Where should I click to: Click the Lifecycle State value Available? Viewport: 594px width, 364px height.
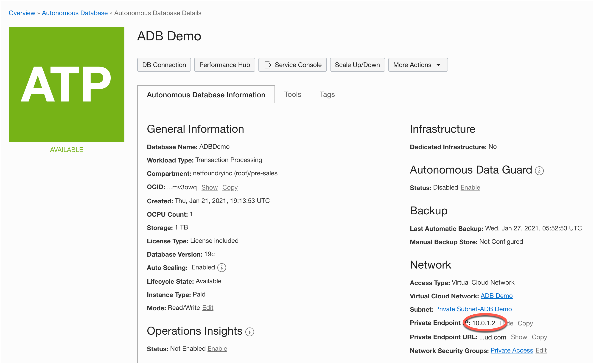[209, 281]
